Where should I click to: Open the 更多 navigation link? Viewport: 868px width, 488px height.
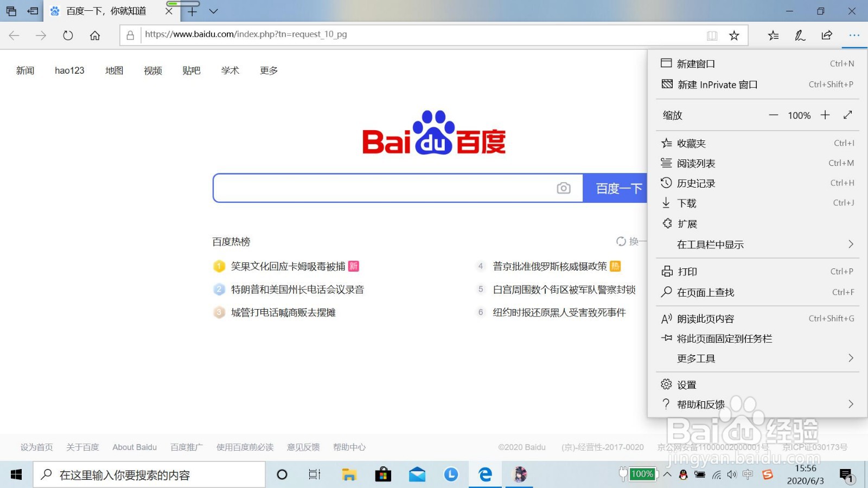(269, 70)
